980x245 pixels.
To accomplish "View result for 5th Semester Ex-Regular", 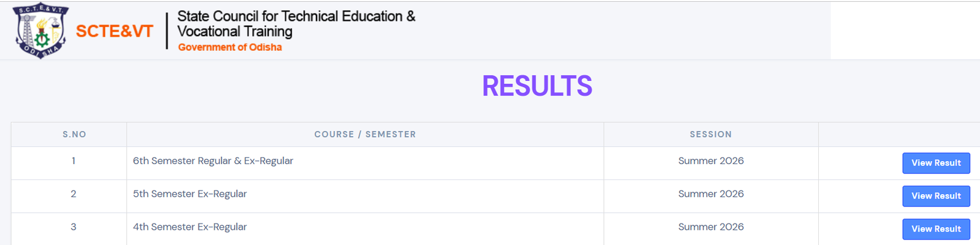I will [936, 196].
